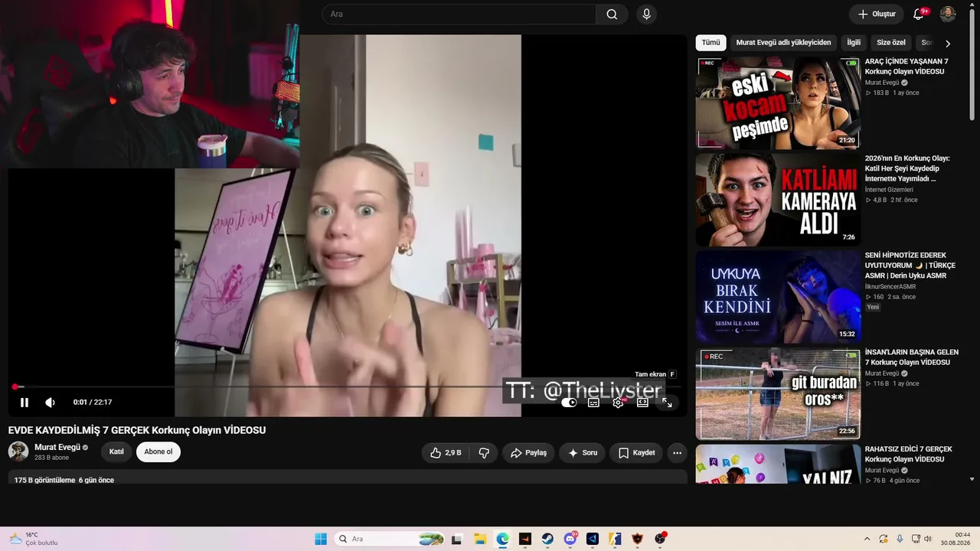The image size is (980, 551).
Task: Switch to Microsoft Edge on taskbar
Action: click(x=502, y=539)
